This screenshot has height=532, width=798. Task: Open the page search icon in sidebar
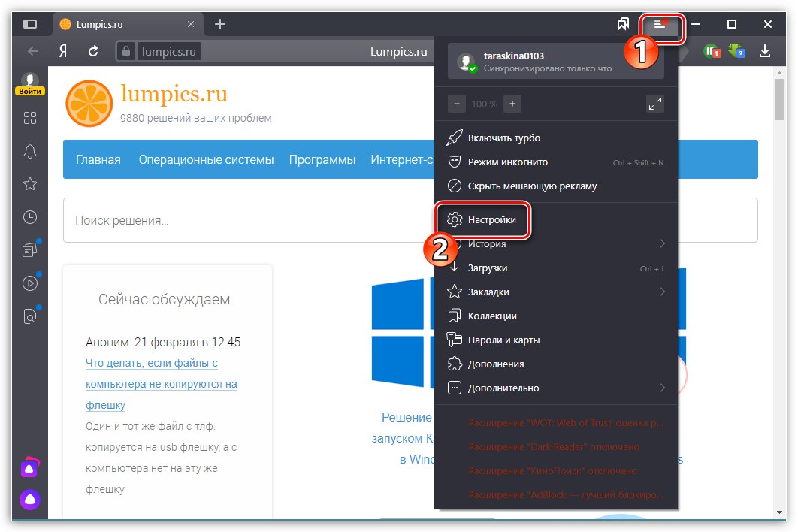click(30, 316)
